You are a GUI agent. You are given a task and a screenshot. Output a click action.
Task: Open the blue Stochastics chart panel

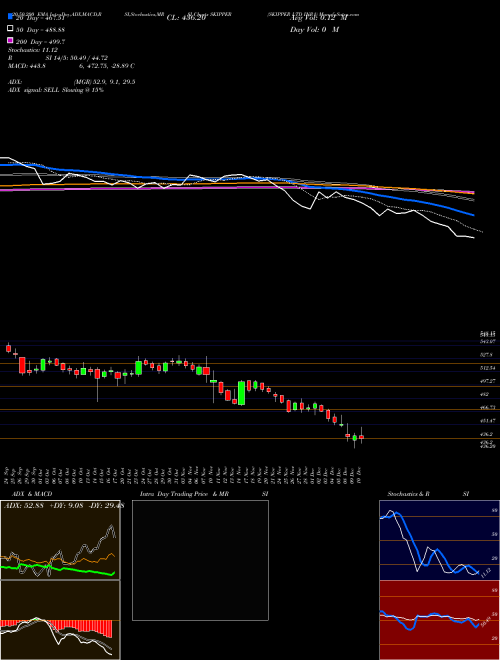439,540
